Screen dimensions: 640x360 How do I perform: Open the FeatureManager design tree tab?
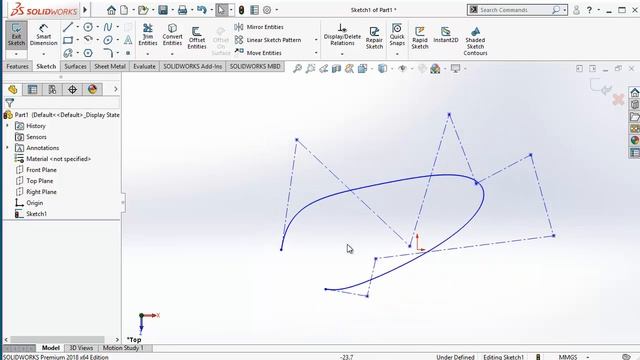coord(13,89)
